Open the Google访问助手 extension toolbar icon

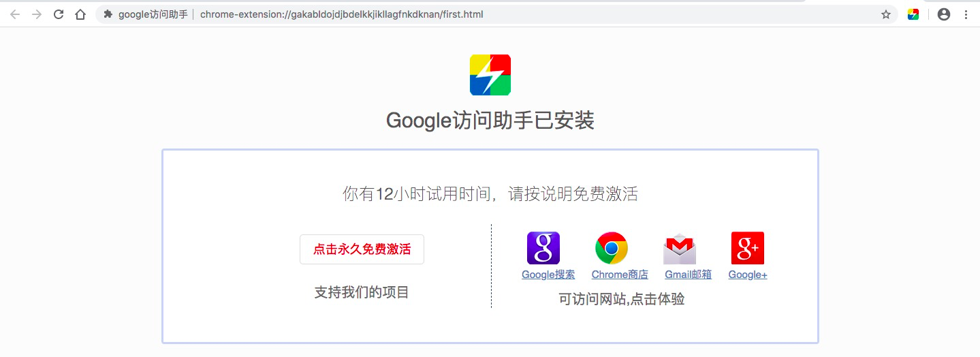(913, 14)
